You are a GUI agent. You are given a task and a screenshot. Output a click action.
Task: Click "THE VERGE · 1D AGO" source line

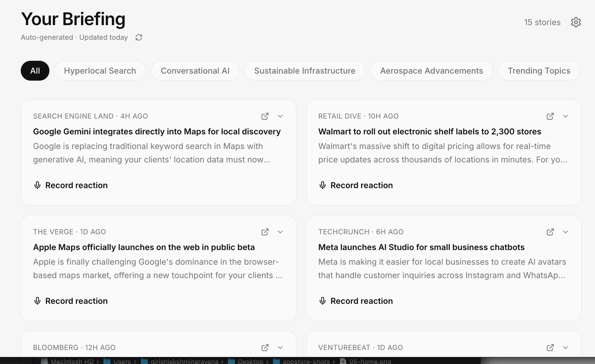click(x=69, y=232)
